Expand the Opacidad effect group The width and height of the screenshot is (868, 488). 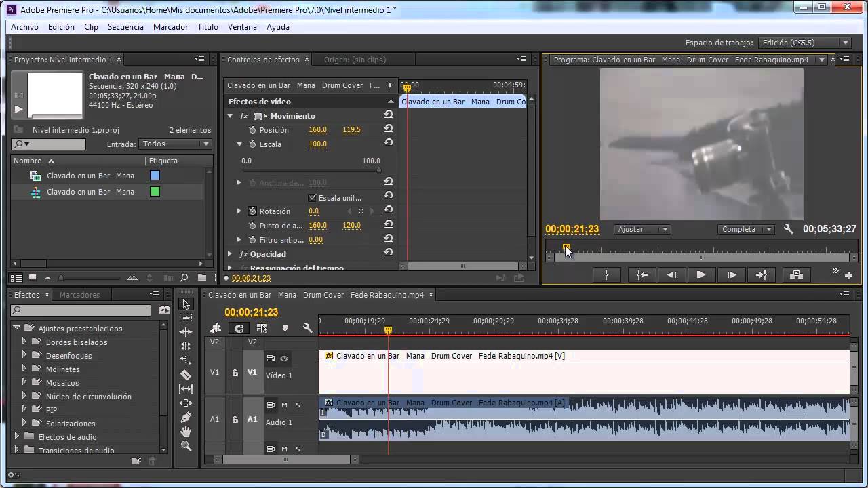pyautogui.click(x=230, y=254)
